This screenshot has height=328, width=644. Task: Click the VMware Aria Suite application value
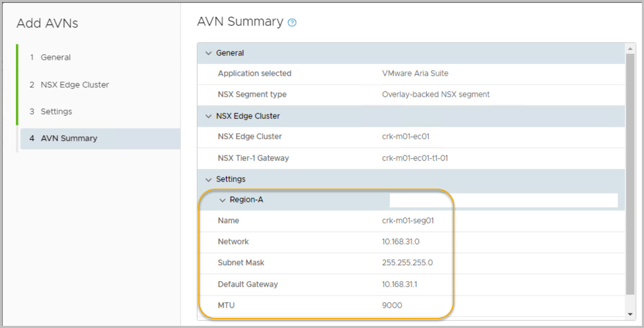pyautogui.click(x=415, y=74)
